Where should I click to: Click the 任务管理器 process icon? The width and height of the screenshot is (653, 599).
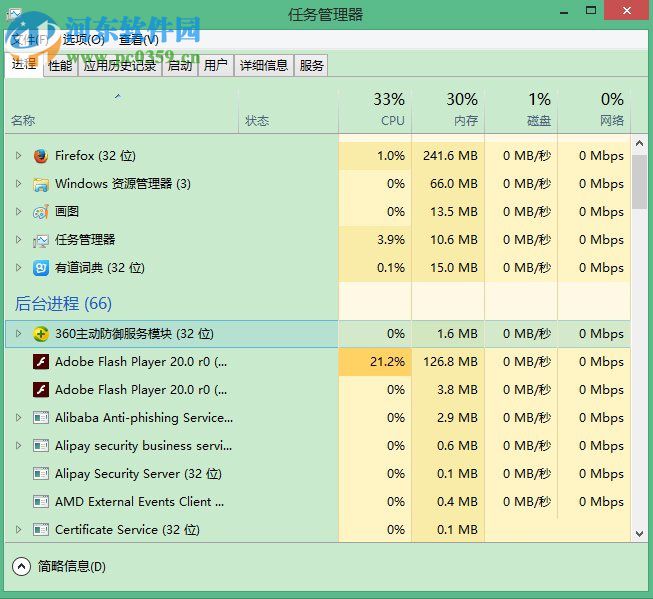coord(41,240)
